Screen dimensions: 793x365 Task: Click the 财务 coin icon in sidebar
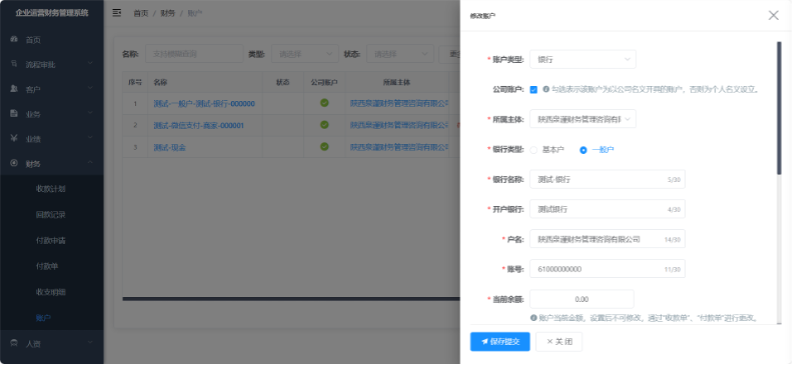14,163
